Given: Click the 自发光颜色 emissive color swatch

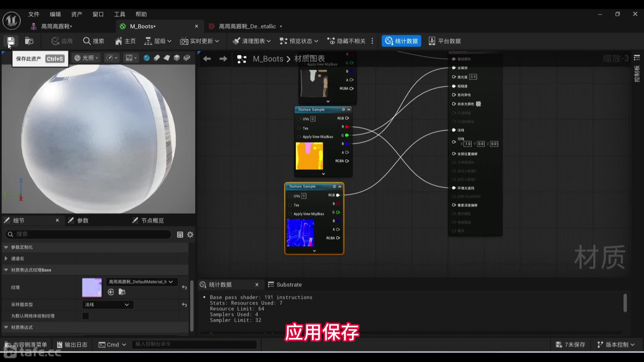Looking at the screenshot, I should [x=478, y=104].
